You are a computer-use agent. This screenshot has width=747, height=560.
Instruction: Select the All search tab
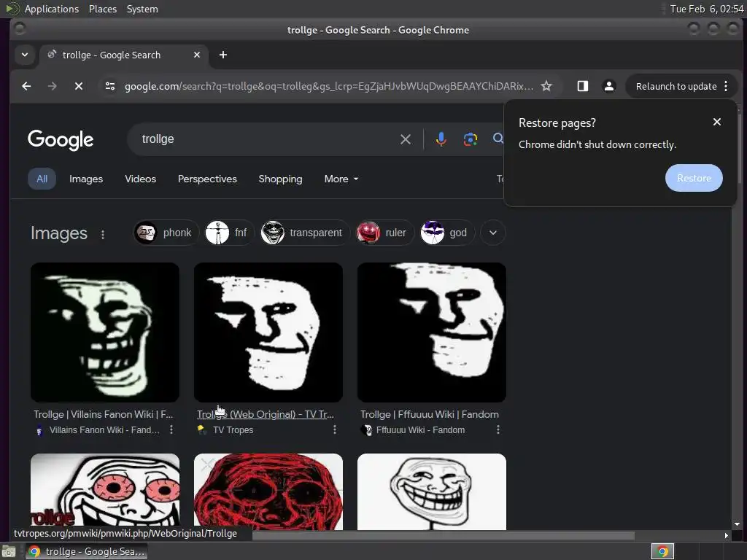click(42, 179)
